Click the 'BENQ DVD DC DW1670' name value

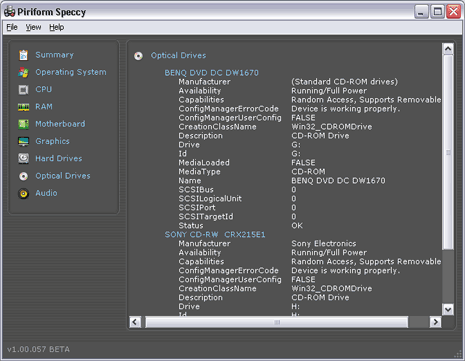[338, 181]
